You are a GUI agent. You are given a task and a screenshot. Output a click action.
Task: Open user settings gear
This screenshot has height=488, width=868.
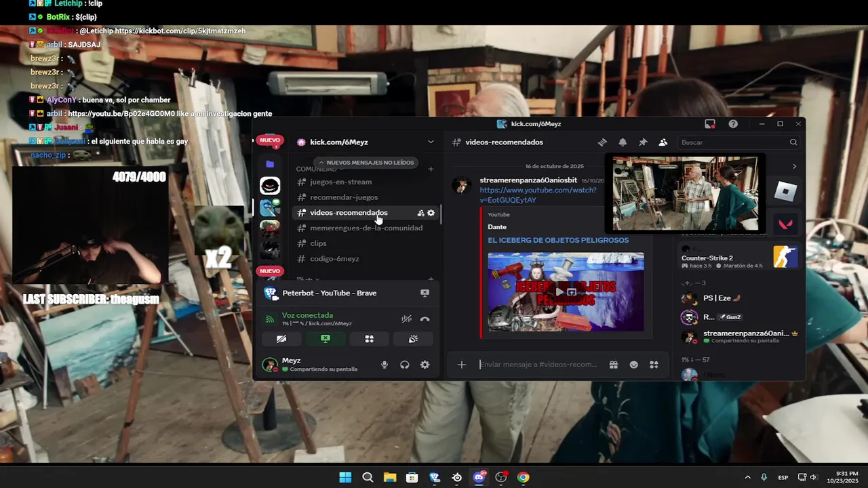click(x=425, y=365)
